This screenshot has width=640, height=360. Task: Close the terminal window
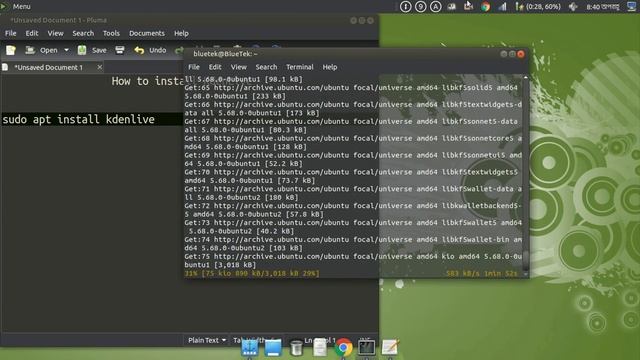pos(521,54)
